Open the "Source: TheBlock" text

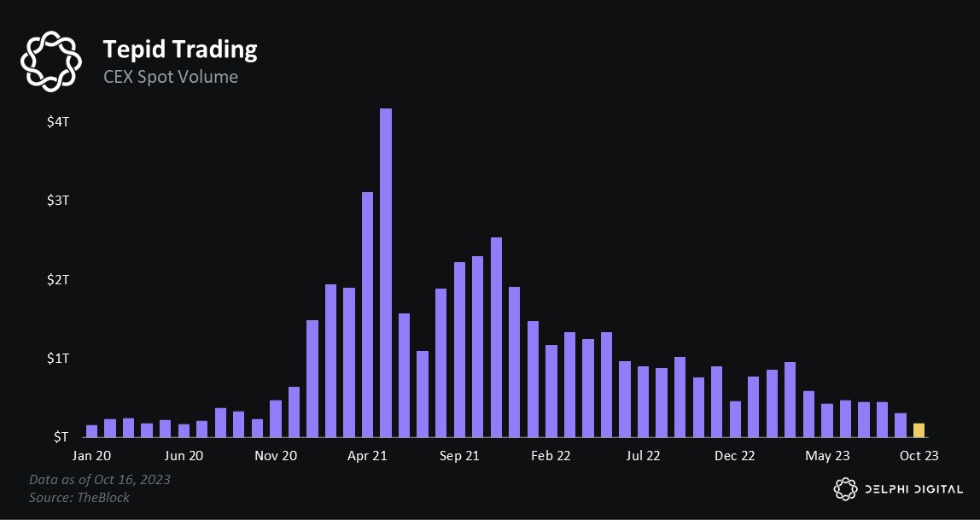(x=79, y=497)
